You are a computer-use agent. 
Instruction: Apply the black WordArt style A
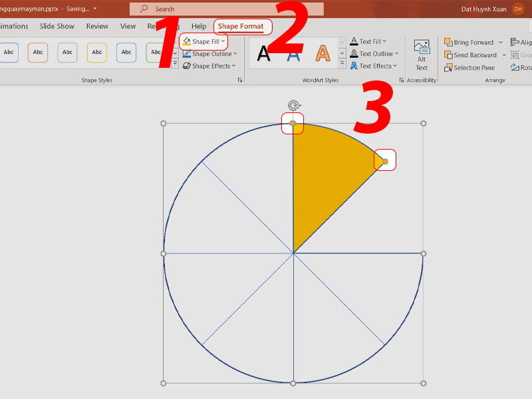(264, 54)
